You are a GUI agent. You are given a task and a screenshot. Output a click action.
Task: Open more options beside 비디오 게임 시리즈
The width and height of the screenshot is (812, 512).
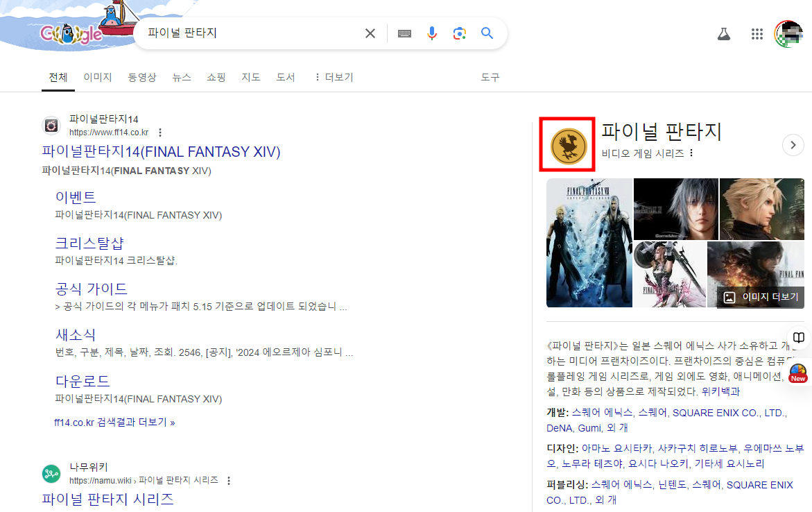[691, 153]
